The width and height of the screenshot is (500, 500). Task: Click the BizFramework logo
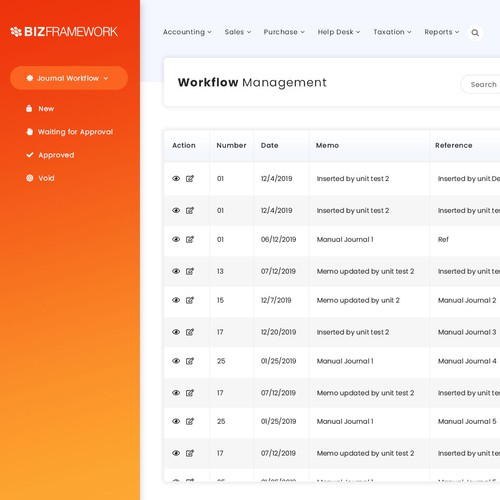pyautogui.click(x=64, y=32)
